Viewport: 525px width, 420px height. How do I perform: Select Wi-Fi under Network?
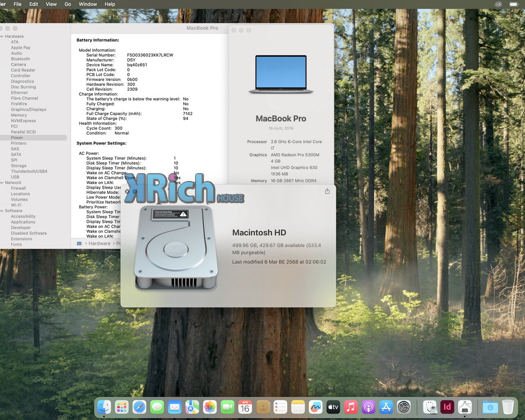click(16, 205)
